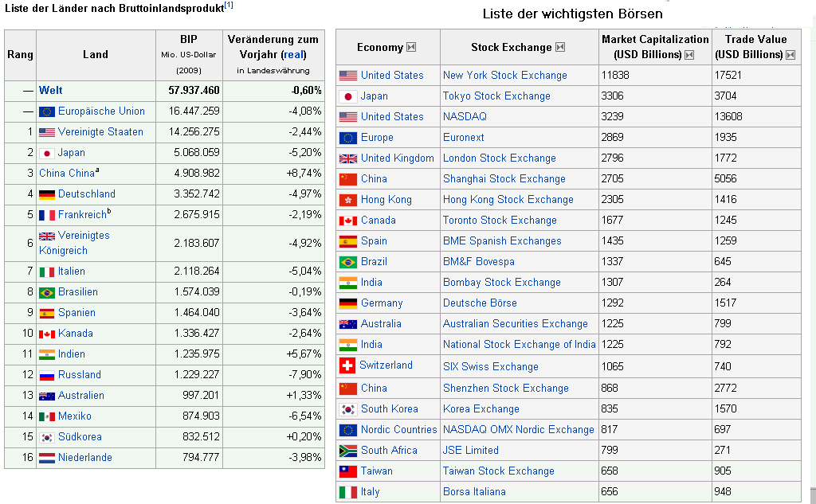Image resolution: width=816 pixels, height=504 pixels.
Task: Open the Euronext link
Action: 463,138
